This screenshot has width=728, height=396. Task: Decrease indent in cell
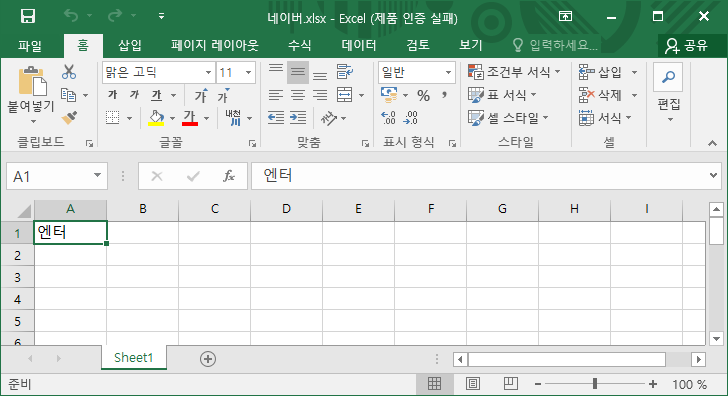pos(276,118)
